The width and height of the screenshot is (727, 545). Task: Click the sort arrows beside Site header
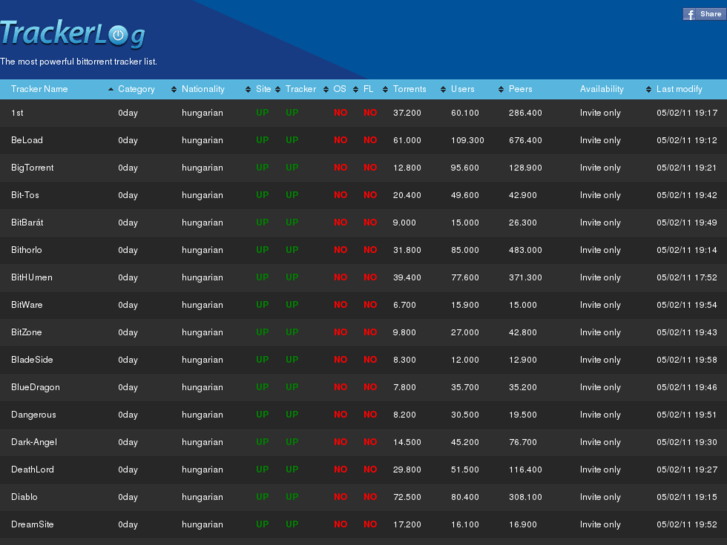(x=278, y=89)
